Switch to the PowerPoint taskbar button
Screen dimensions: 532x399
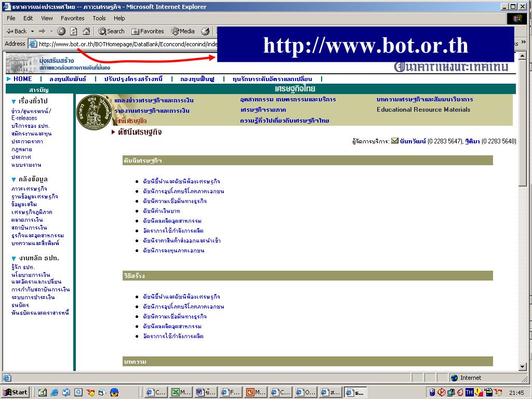(256, 393)
